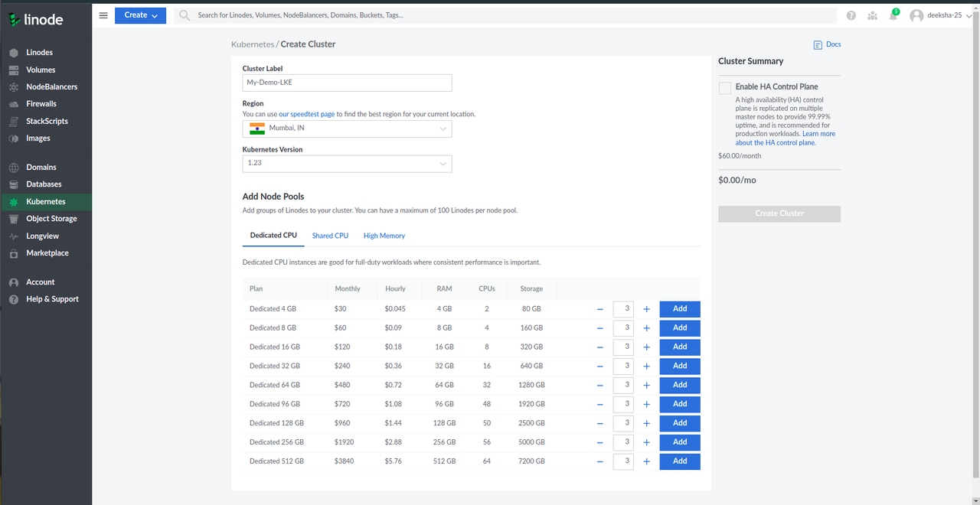Click the Create Cluster button
Viewport: 980px width, 505px height.
pyautogui.click(x=779, y=213)
